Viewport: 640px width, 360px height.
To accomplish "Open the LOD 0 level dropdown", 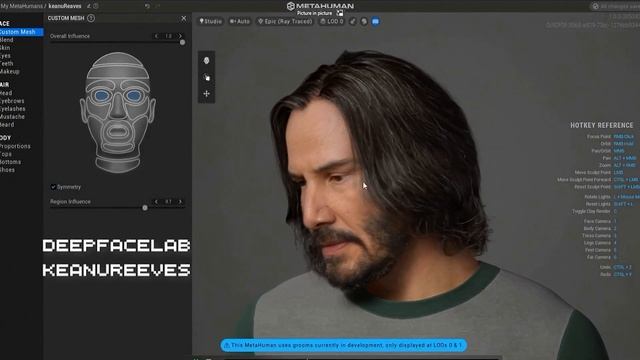I will tap(332, 21).
